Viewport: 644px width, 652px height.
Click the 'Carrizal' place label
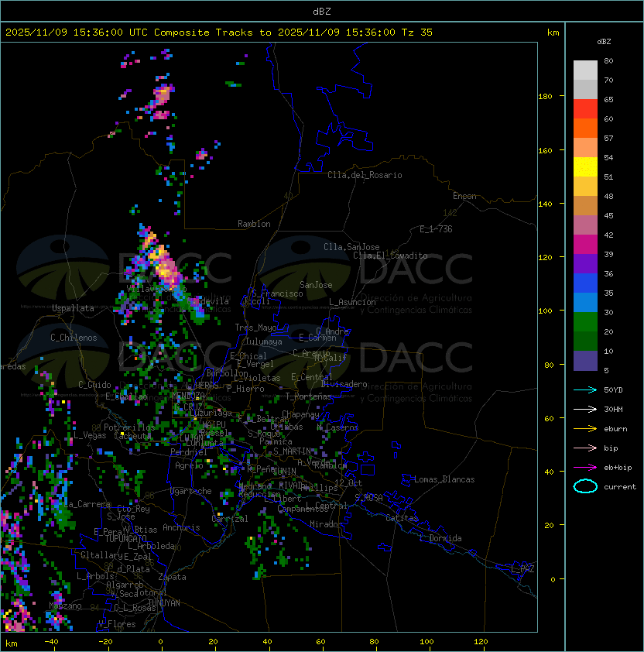click(x=230, y=519)
